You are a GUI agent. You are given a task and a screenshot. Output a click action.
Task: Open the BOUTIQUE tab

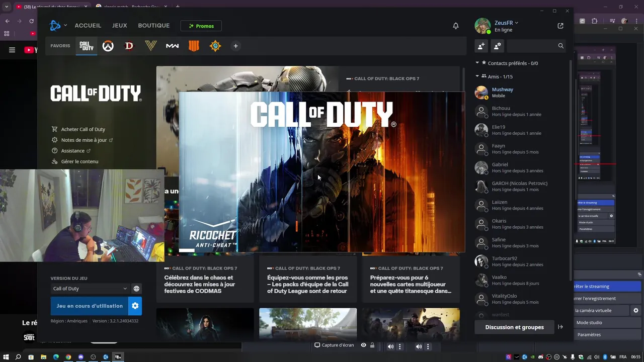[154, 26]
